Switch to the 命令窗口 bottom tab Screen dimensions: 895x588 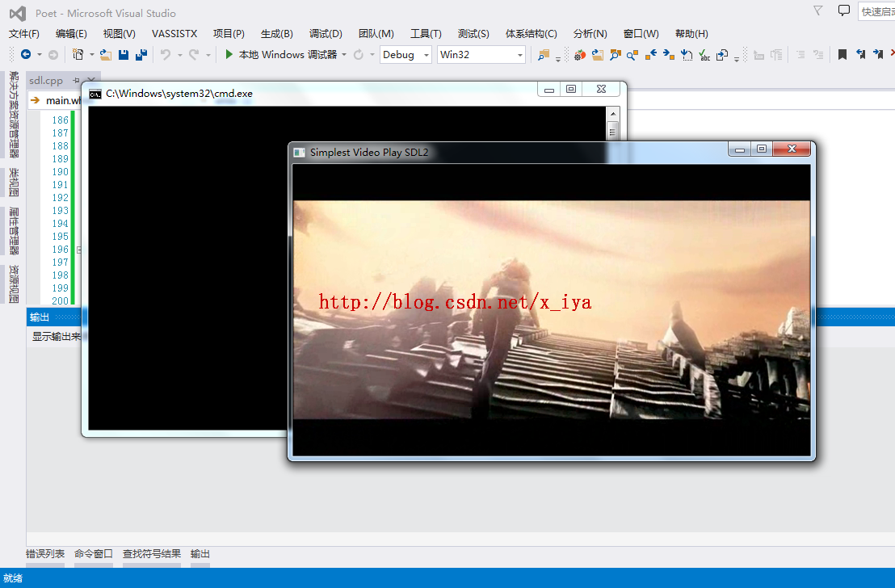94,554
